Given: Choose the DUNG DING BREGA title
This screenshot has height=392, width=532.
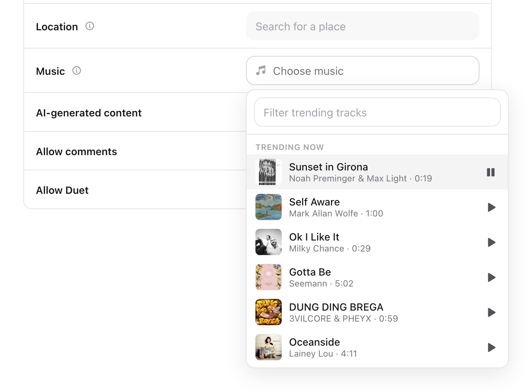Looking at the screenshot, I should point(336,307).
